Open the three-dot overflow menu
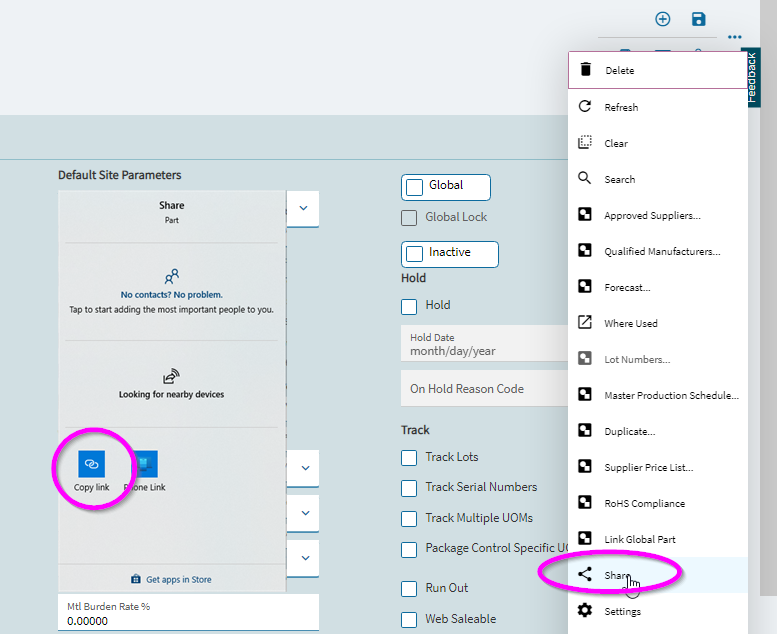The width and height of the screenshot is (777, 634). click(x=735, y=37)
